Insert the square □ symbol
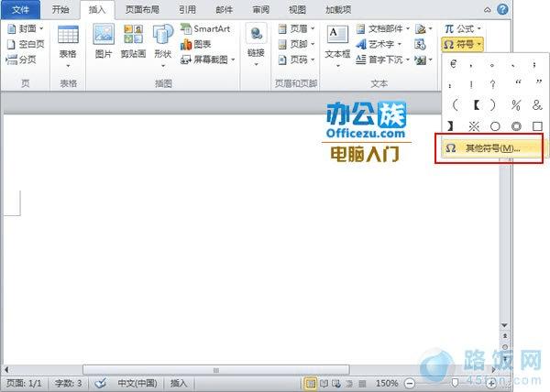This screenshot has width=550, height=392. click(x=537, y=125)
